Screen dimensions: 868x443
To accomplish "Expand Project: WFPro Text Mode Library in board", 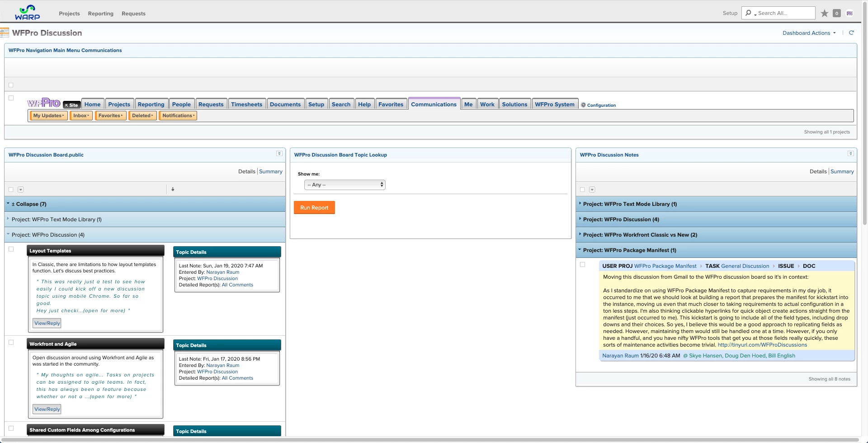I will coord(145,219).
